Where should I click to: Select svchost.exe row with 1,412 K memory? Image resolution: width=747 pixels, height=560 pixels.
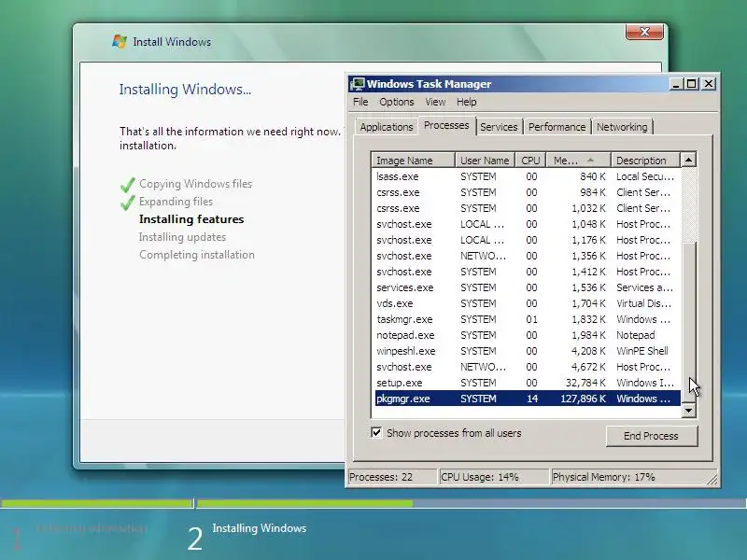[x=528, y=272]
